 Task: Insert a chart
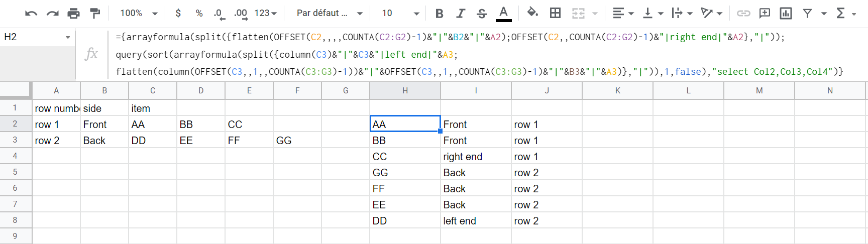point(786,14)
